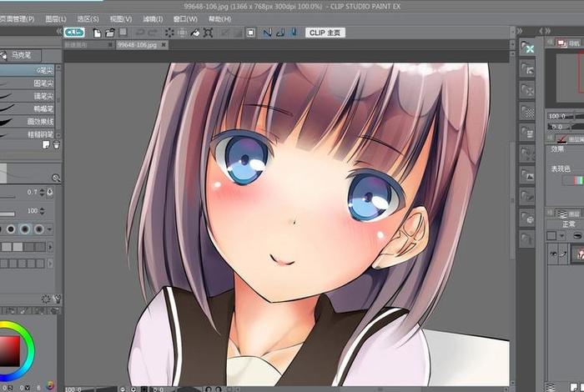The width and height of the screenshot is (584, 392).
Task: Open the anti-aliasing dropdown arrow
Action: [x=49, y=229]
